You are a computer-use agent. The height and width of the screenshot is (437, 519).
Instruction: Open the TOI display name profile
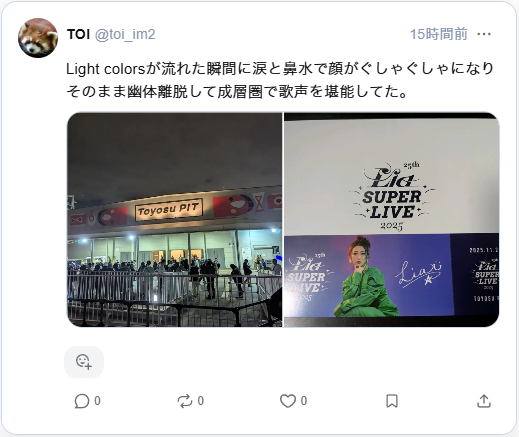(78, 34)
